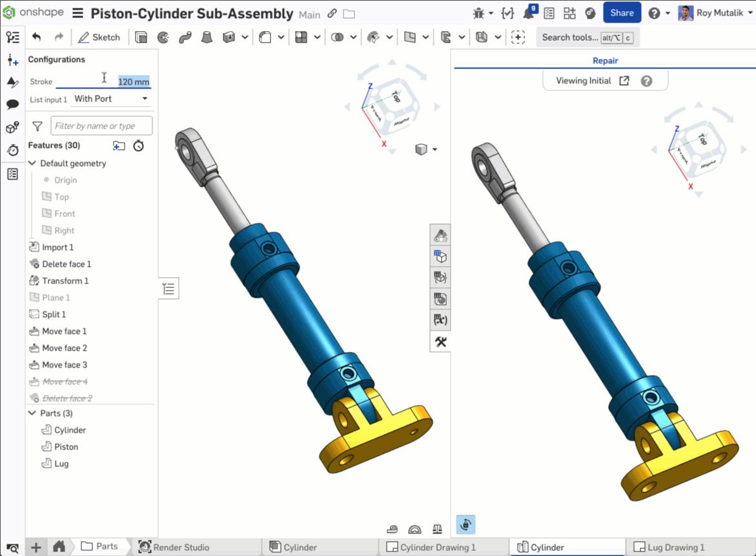Click the Repair wrench icon
756x556 pixels.
441,342
